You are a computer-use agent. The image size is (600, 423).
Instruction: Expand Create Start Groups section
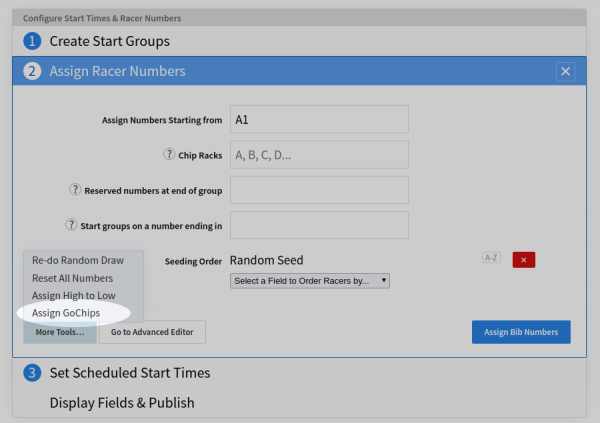pos(109,41)
